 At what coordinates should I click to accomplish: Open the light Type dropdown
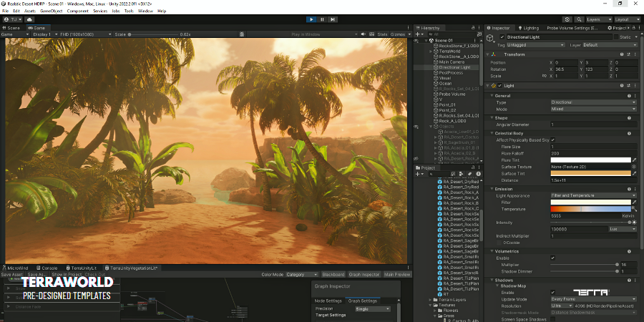click(593, 102)
